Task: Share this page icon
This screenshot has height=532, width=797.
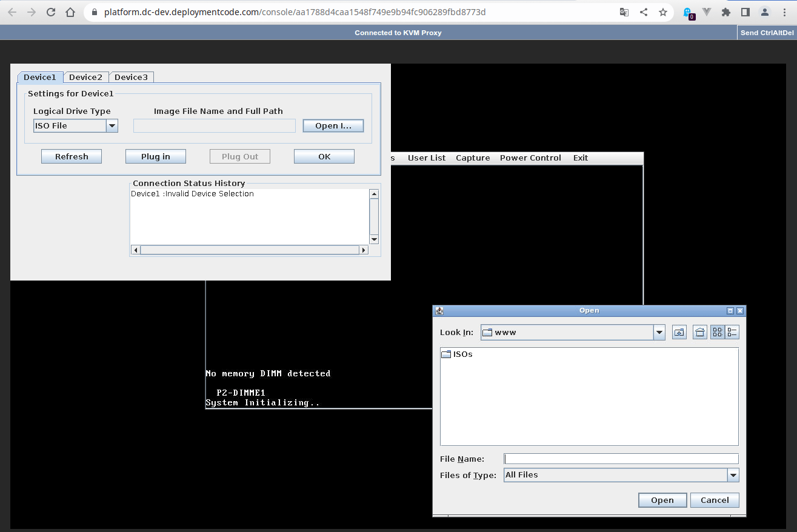Action: click(644, 12)
